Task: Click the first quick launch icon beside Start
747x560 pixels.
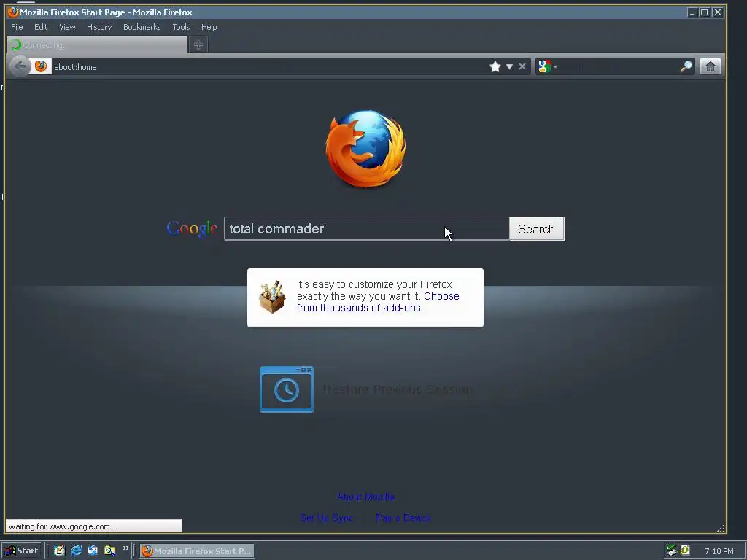Action: pos(59,551)
